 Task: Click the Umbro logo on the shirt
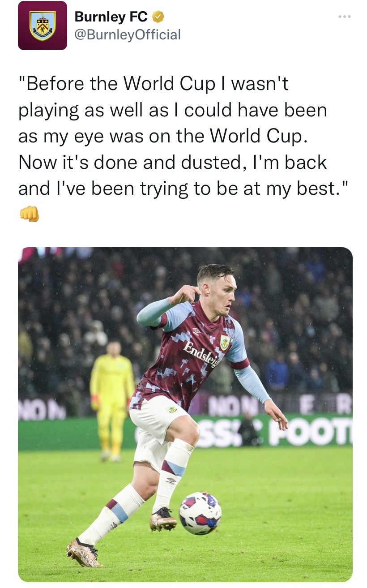point(196,331)
